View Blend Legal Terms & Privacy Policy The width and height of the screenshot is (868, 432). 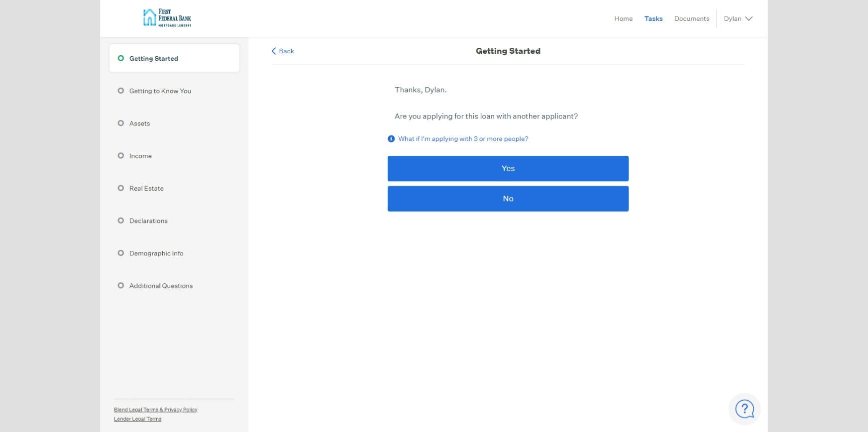point(156,410)
